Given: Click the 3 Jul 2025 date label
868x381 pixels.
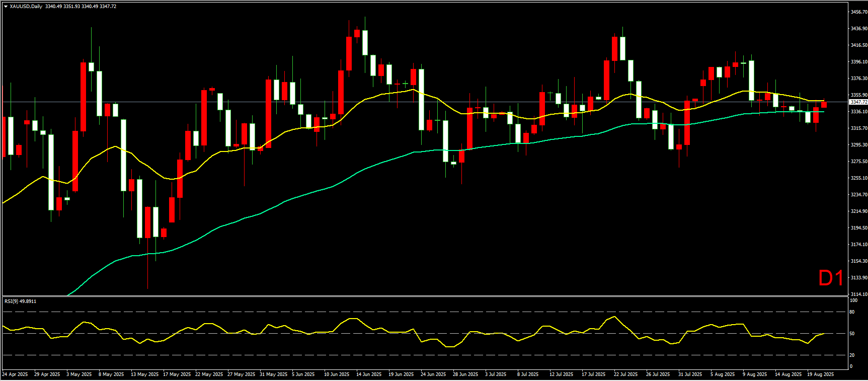Looking at the screenshot, I should tap(496, 374).
